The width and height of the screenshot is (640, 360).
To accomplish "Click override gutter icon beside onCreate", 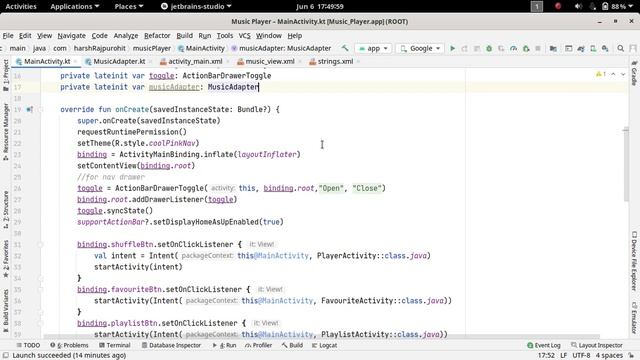I will 29,109.
